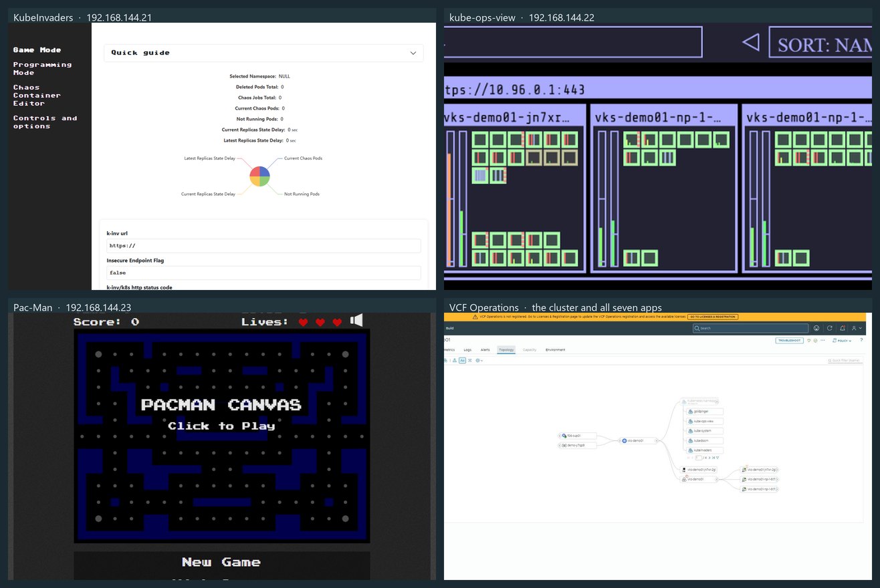
Task: Click Go To Licenses & Registration button
Action: 713,317
